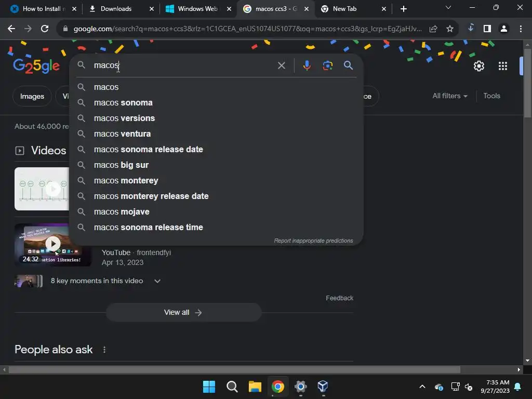Show hidden system tray icons
Screen dimensions: 532x399
click(x=422, y=387)
